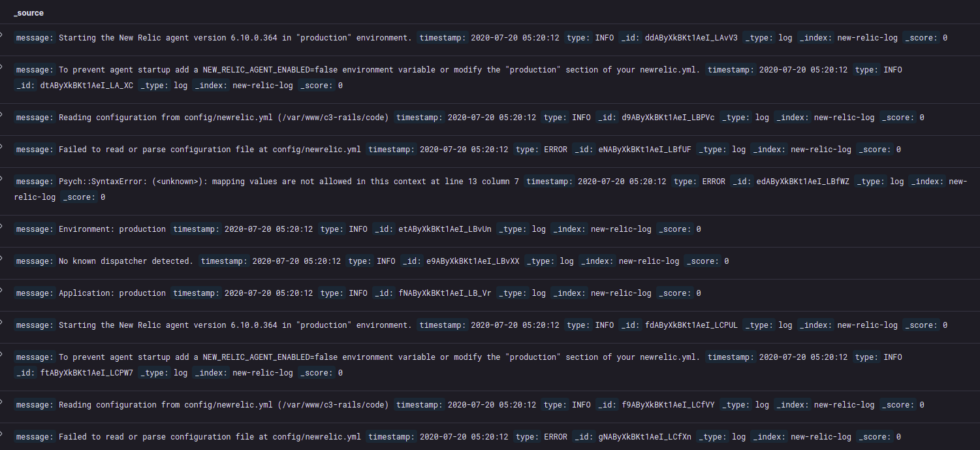Click ERROR type in the eNAByXkBKt1AeI_LBfUF row

coord(556,150)
